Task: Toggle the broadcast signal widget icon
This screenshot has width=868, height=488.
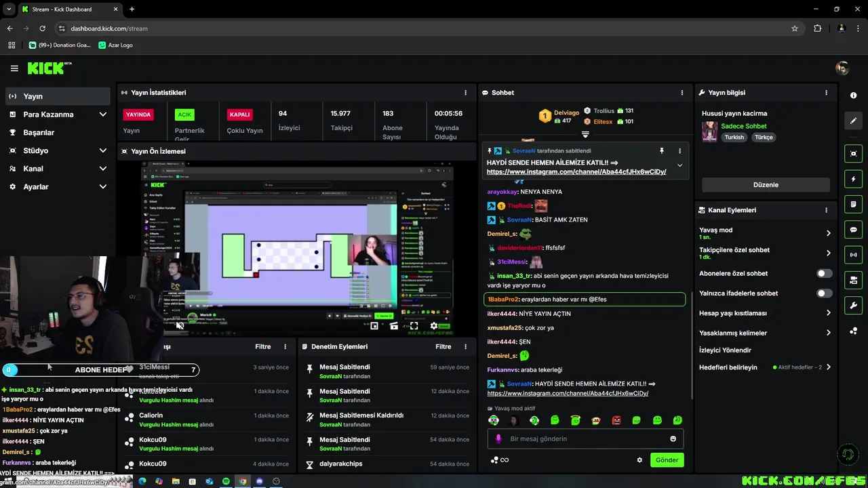Action: point(853,255)
